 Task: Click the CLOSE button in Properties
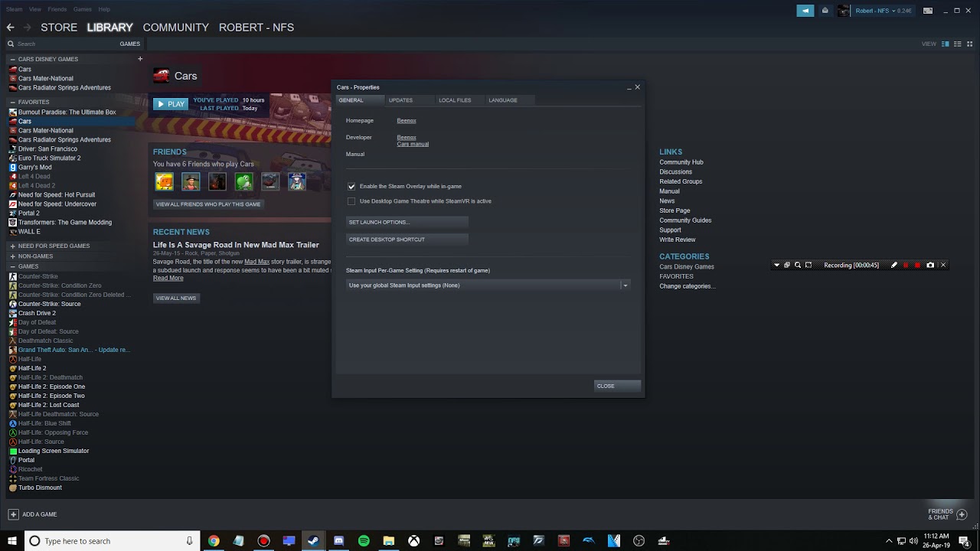pos(617,386)
